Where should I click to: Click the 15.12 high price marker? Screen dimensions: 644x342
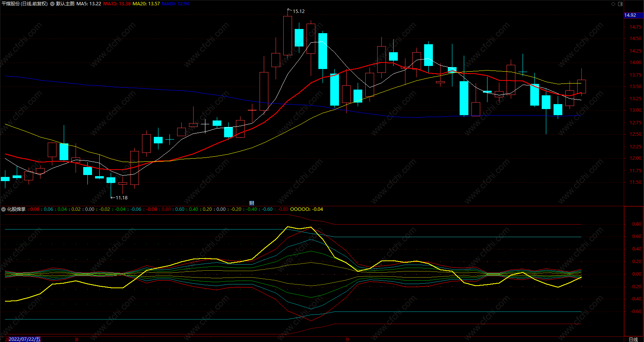click(x=299, y=11)
